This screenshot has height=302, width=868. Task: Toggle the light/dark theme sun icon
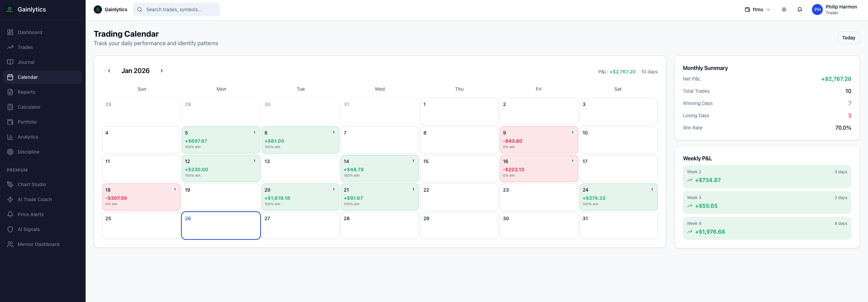pyautogui.click(x=784, y=10)
